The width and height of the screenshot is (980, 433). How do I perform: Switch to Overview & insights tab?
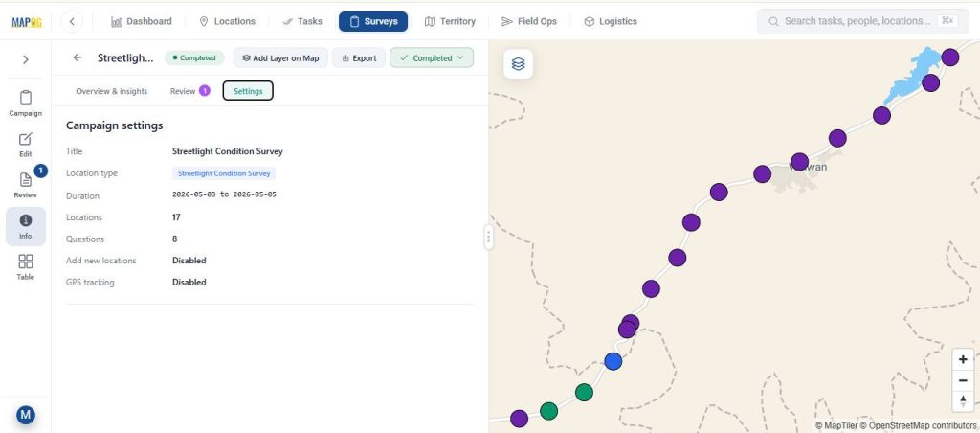click(112, 91)
